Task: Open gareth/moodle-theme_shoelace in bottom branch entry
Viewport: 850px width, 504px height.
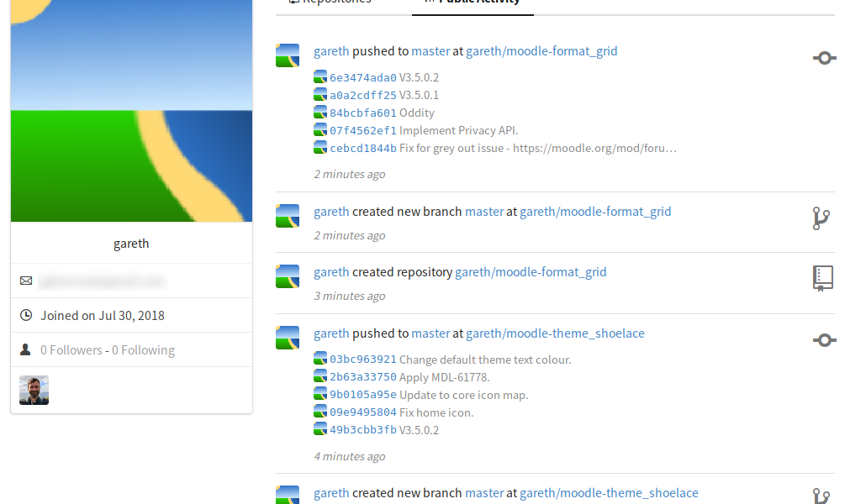Action: click(609, 492)
